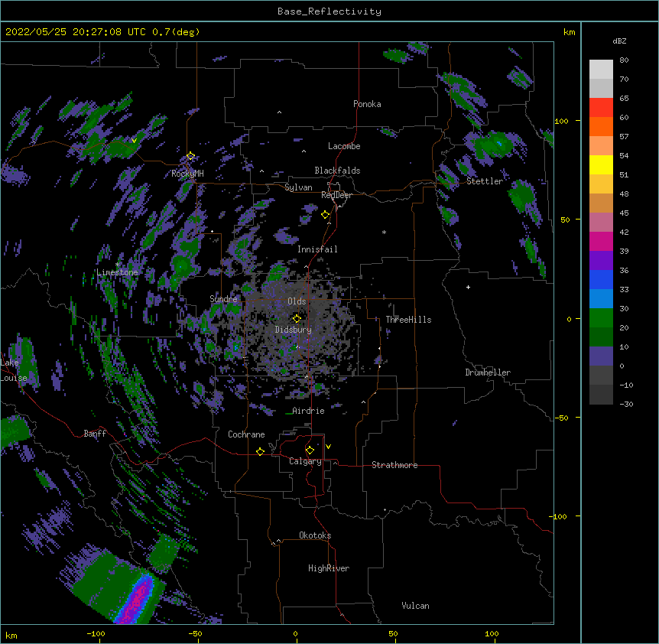Screen dimensions: 659x644
Task: Click the km unit label at bottom left
Action: point(11,635)
